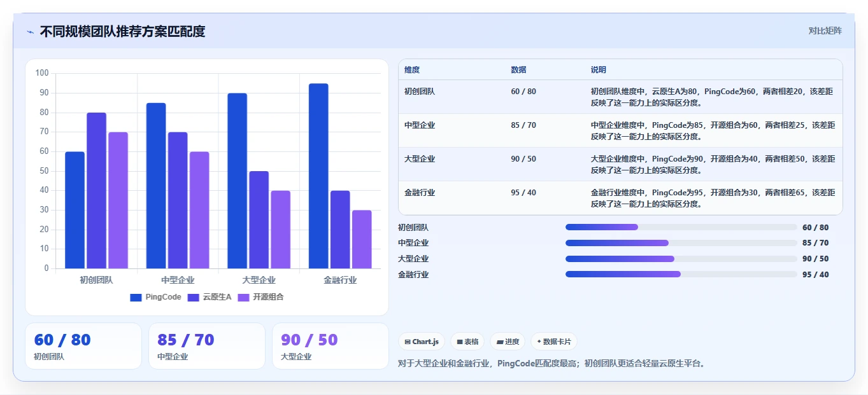
Task: Click the 云原生A bar for 中型企业
Action: [x=178, y=200]
